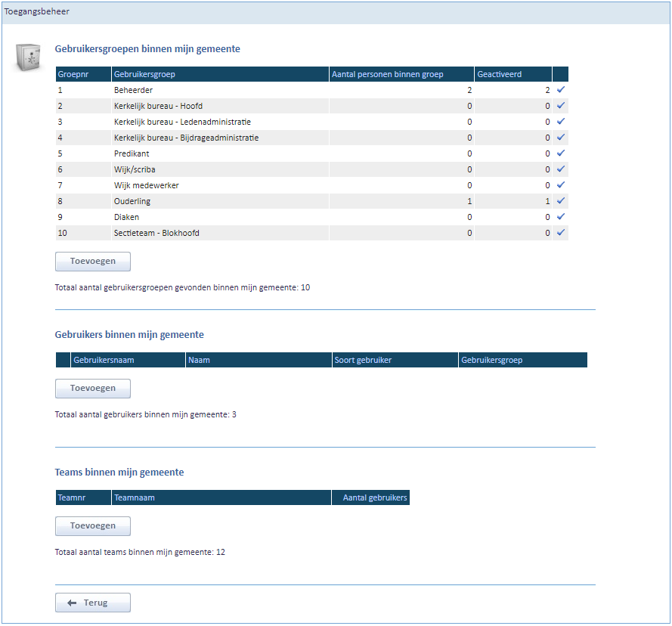Click the checkmark icon in Wijk/scriba row
672x626 pixels.
561,169
